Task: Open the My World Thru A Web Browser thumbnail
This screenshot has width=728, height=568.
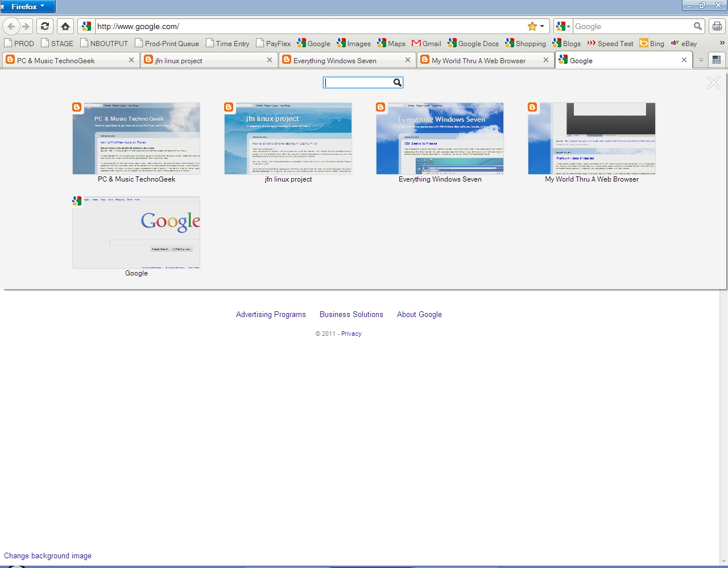Action: [592, 138]
